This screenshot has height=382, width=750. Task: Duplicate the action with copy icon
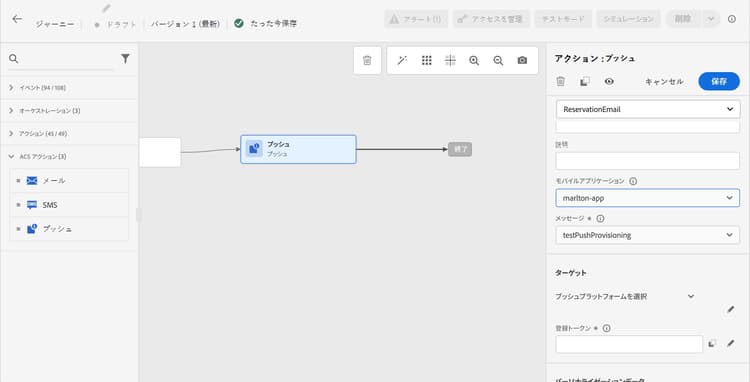[x=585, y=81]
